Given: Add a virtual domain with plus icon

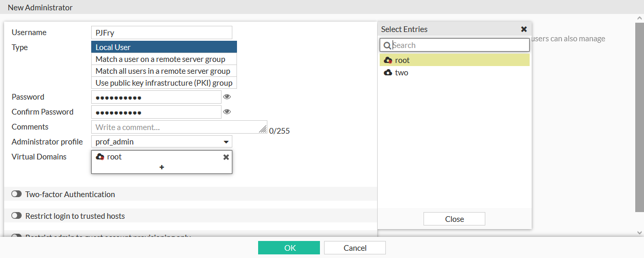Looking at the screenshot, I should (x=162, y=167).
